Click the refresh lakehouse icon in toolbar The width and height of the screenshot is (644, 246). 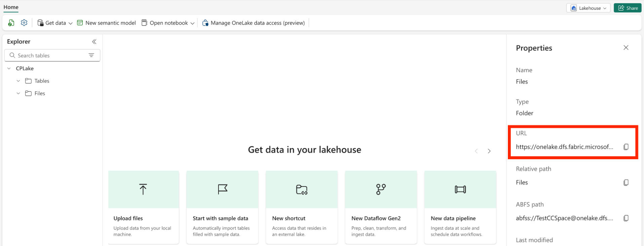[11, 23]
